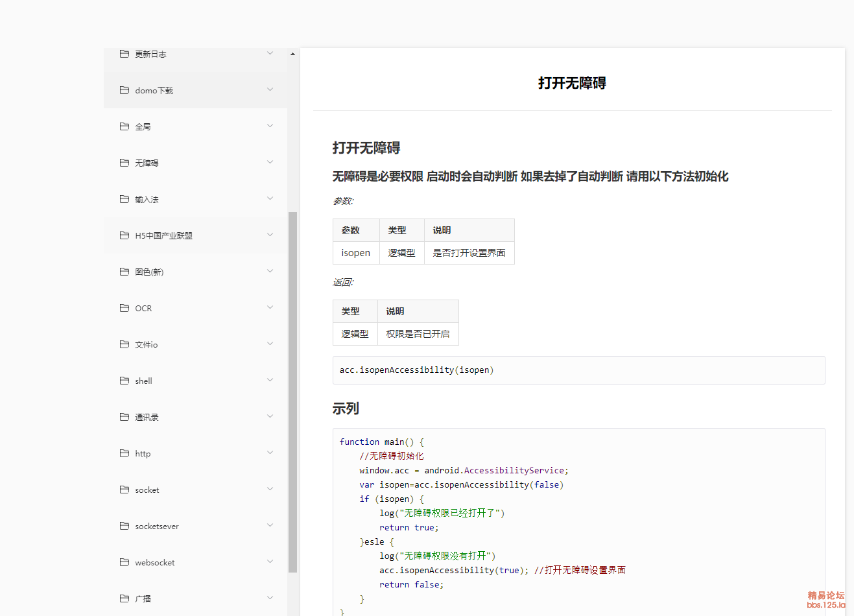Click the folder icon next to 无障碍

tap(125, 163)
